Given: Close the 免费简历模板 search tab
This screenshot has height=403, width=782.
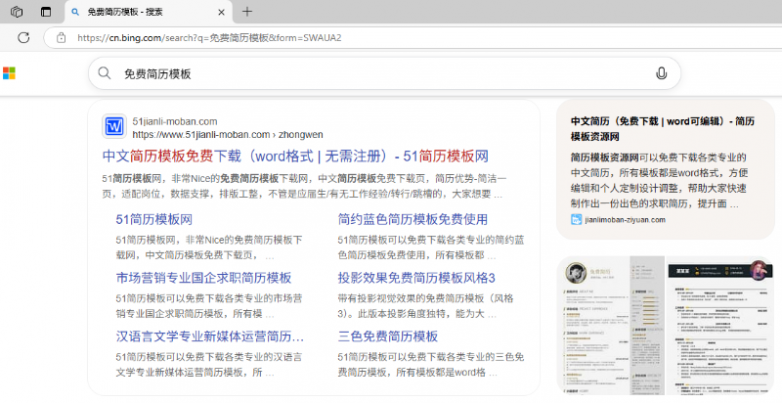Looking at the screenshot, I should click(221, 12).
